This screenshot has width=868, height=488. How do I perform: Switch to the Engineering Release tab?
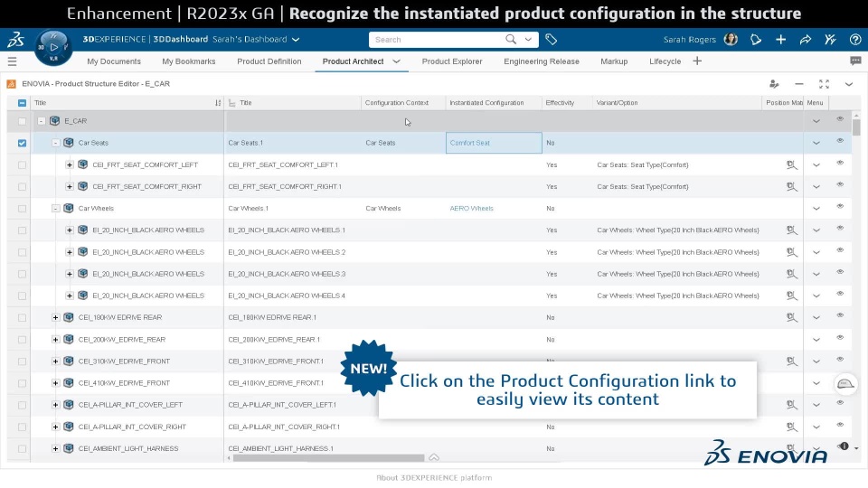pyautogui.click(x=542, y=61)
